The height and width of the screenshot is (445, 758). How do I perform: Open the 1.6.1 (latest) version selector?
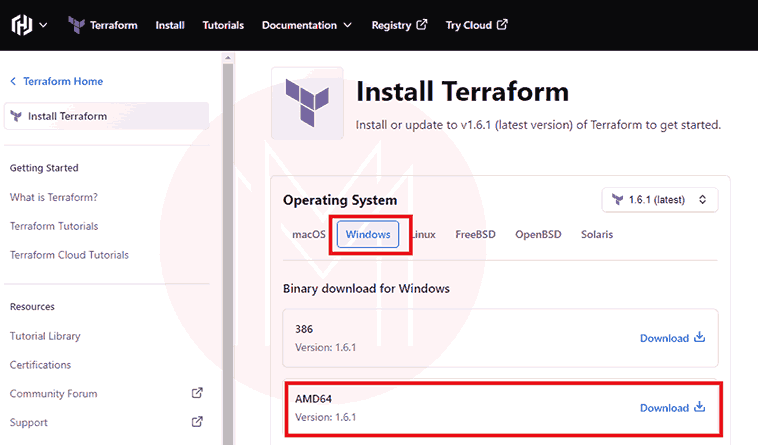[x=660, y=200]
